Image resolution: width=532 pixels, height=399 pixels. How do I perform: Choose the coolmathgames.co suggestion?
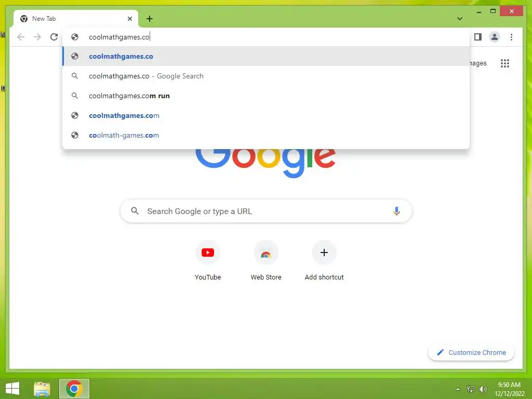266,56
